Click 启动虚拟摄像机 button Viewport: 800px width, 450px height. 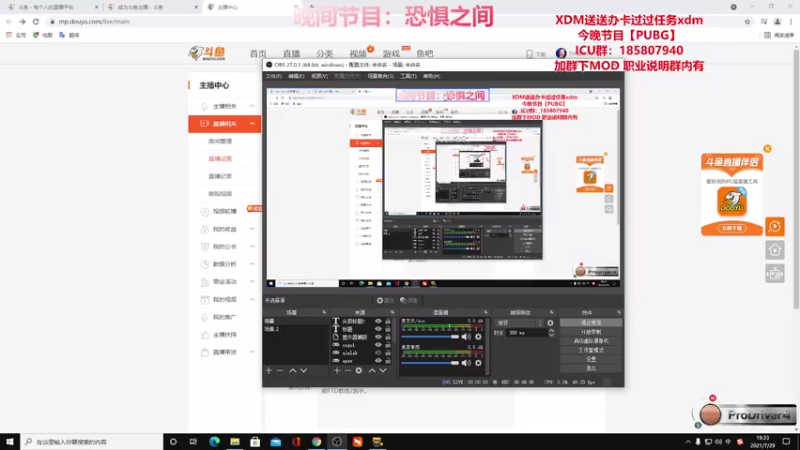(x=591, y=341)
